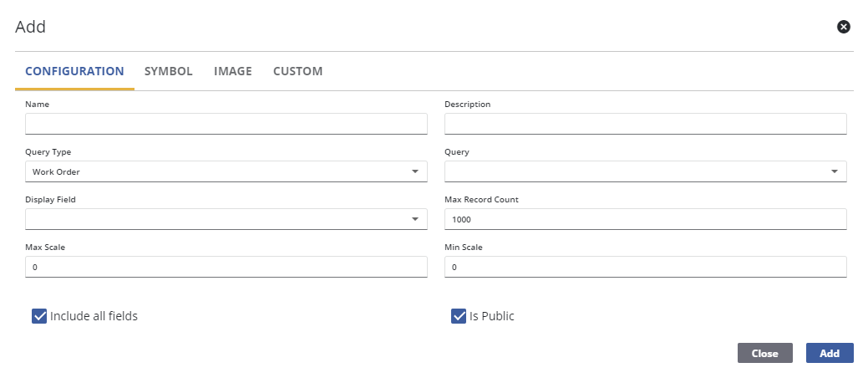Go to the Custom tab
Screen dimensions: 868x383
pos(297,71)
